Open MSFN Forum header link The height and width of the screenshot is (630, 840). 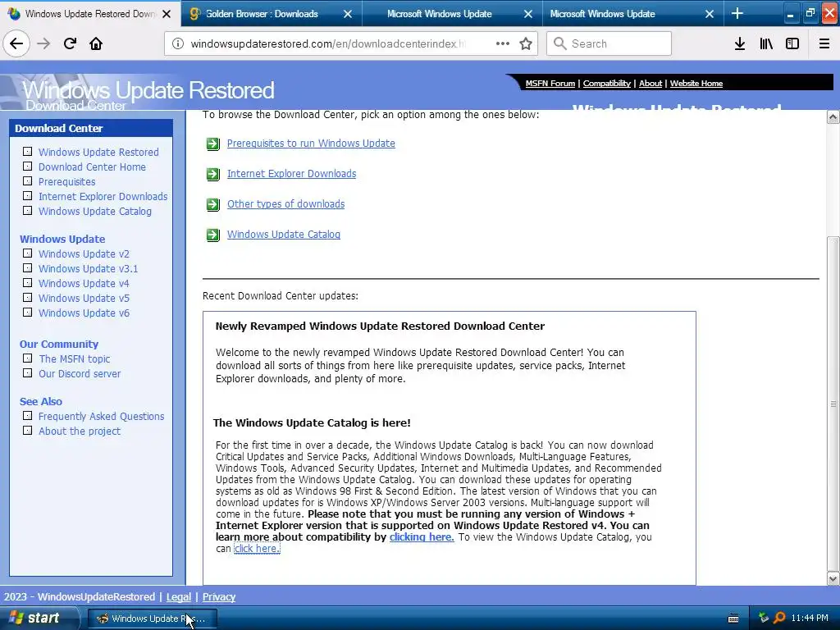pyautogui.click(x=550, y=84)
